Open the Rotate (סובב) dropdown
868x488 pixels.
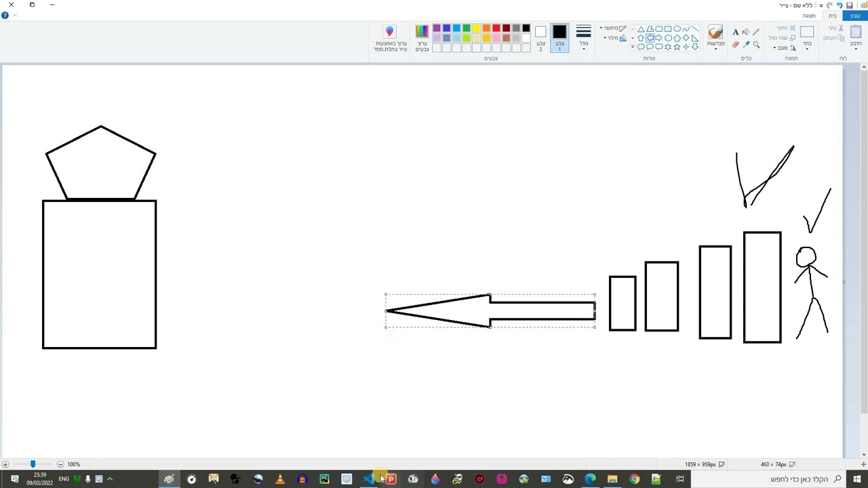tap(785, 47)
